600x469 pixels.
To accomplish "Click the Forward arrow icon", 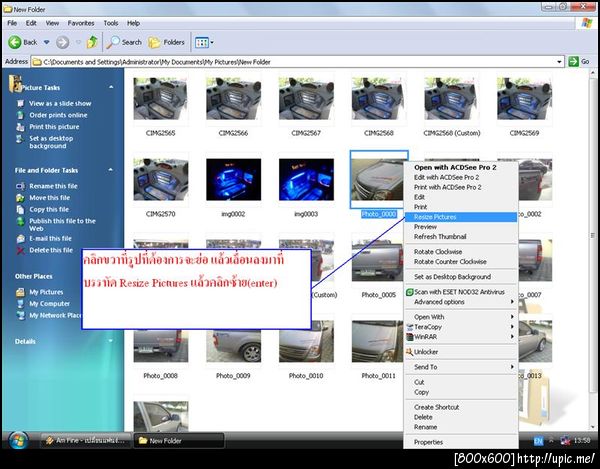I will click(62, 42).
